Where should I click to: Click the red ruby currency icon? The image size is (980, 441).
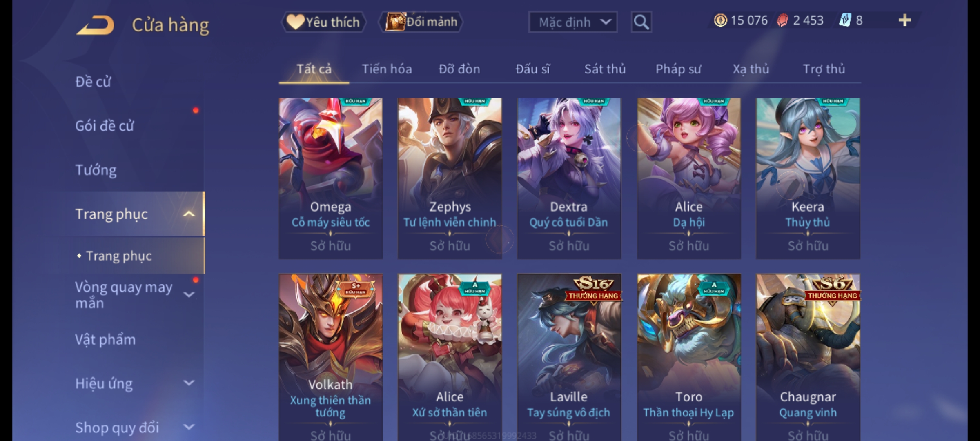pyautogui.click(x=782, y=20)
